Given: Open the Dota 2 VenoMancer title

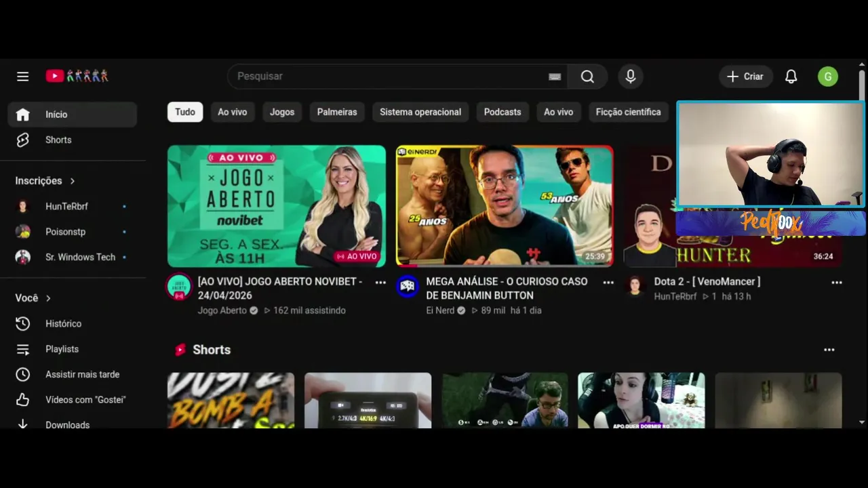Looking at the screenshot, I should pos(707,281).
